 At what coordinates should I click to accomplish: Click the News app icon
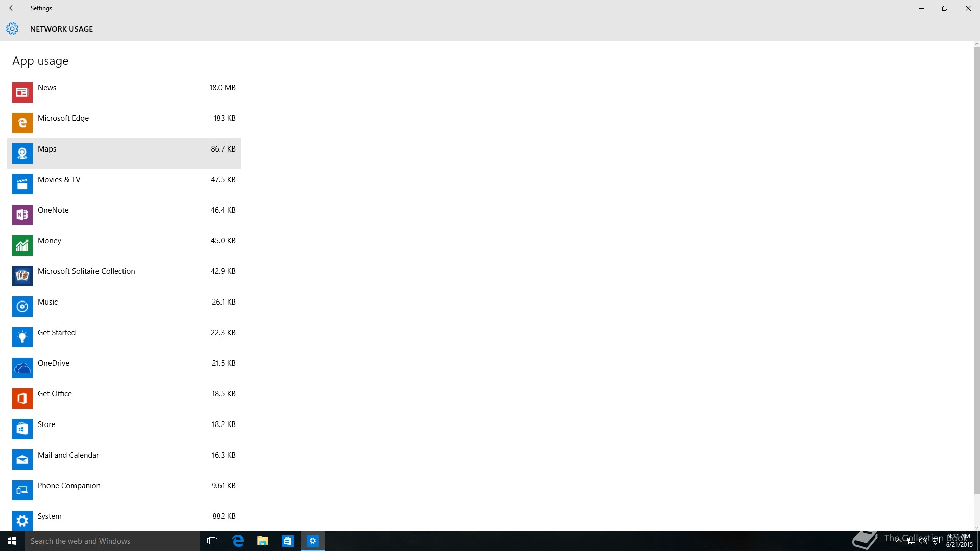[x=22, y=92]
